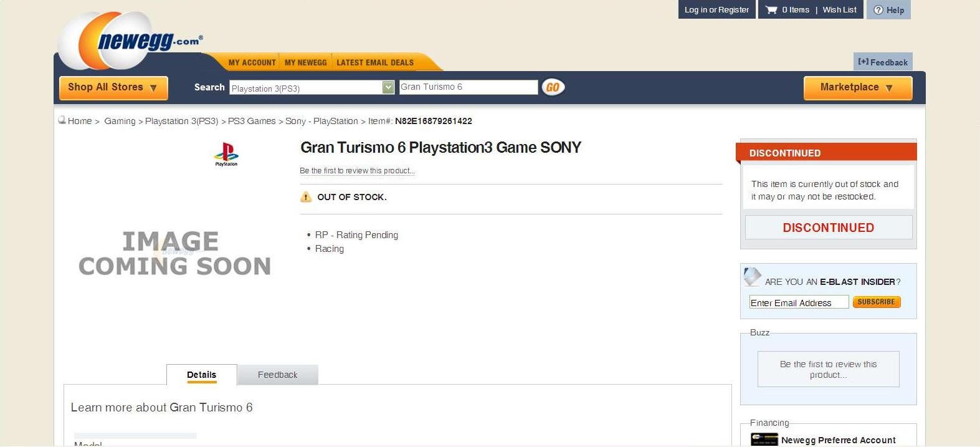Click the Buzz box review link
This screenshot has height=447, width=980.
[828, 369]
